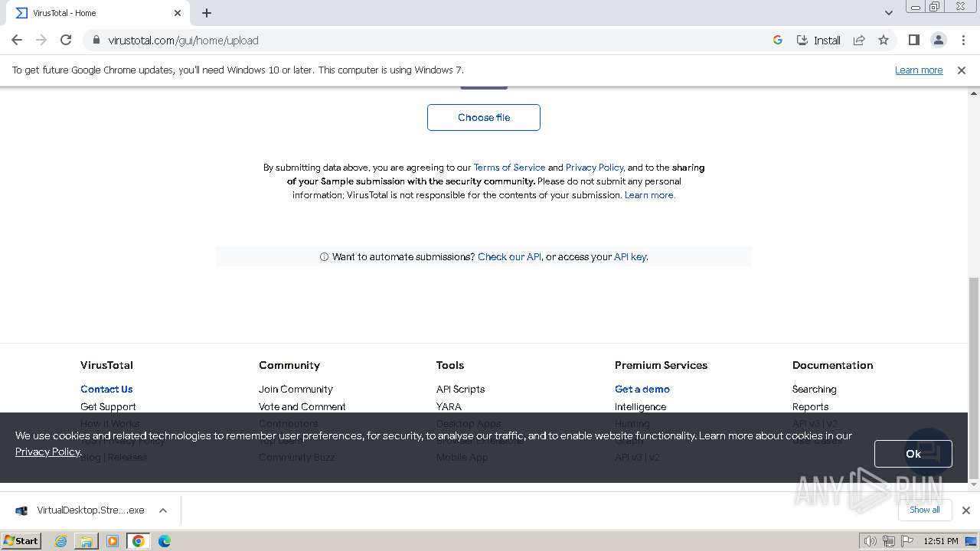Open the Chrome three-dot menu
Image resolution: width=980 pixels, height=551 pixels.
pos(963,40)
